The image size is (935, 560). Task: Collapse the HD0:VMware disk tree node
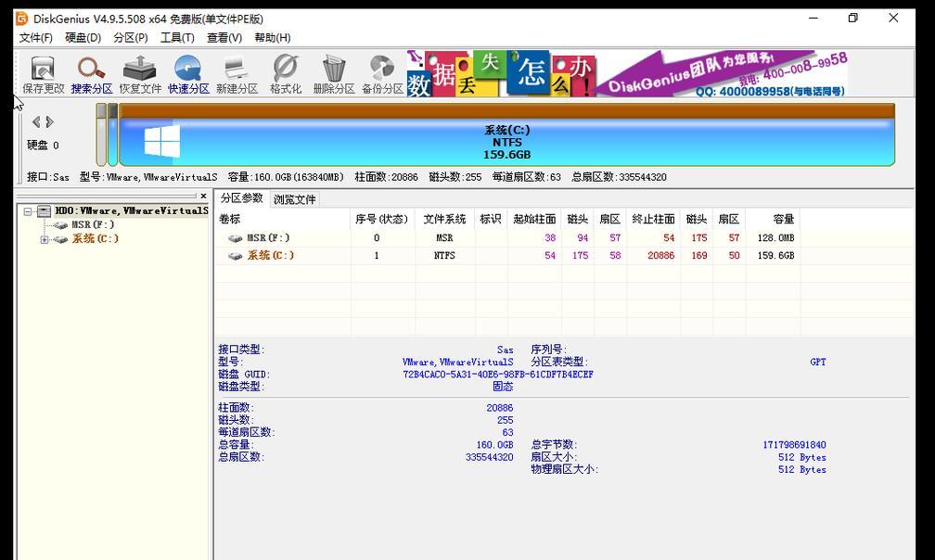tap(28, 210)
